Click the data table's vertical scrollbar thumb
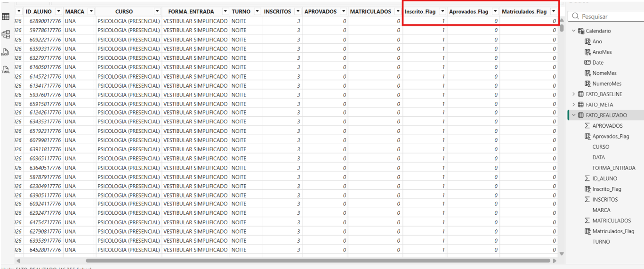 pyautogui.click(x=561, y=27)
